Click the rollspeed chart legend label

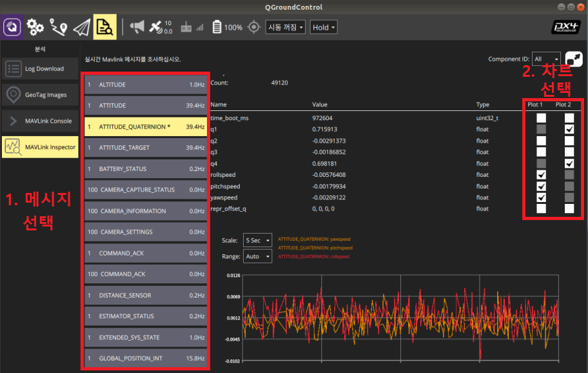pos(313,257)
